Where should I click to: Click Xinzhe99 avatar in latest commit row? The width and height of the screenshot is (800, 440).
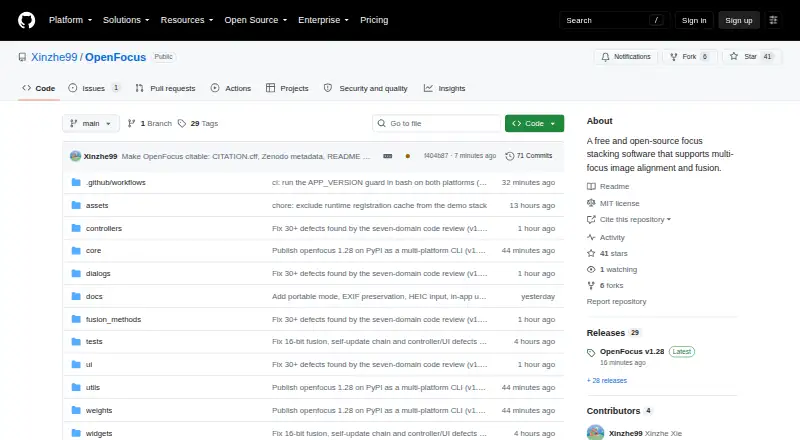click(76, 156)
